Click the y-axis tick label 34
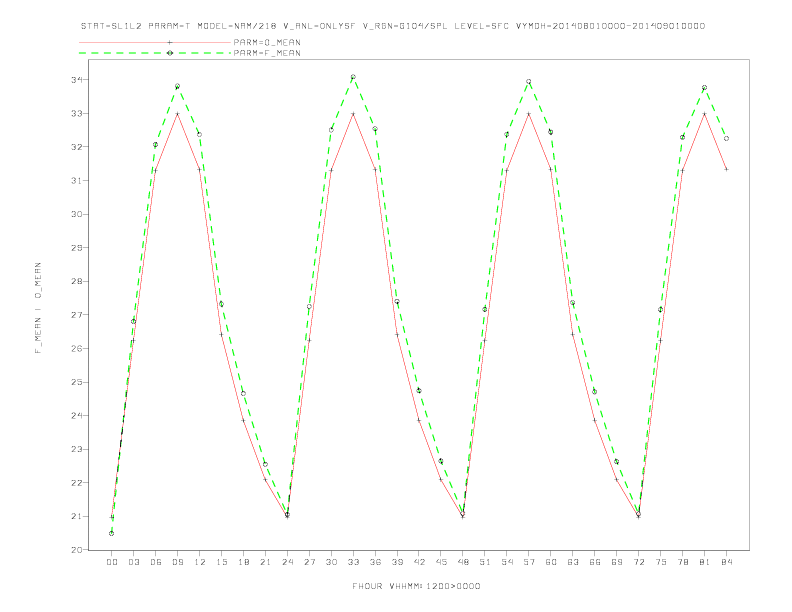 (x=76, y=80)
